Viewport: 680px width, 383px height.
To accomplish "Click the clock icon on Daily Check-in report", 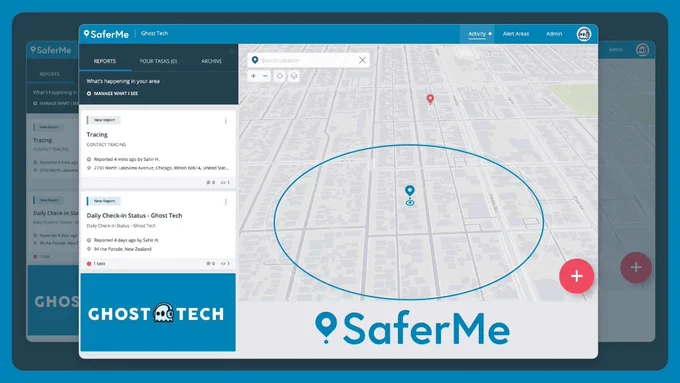I will click(x=89, y=240).
